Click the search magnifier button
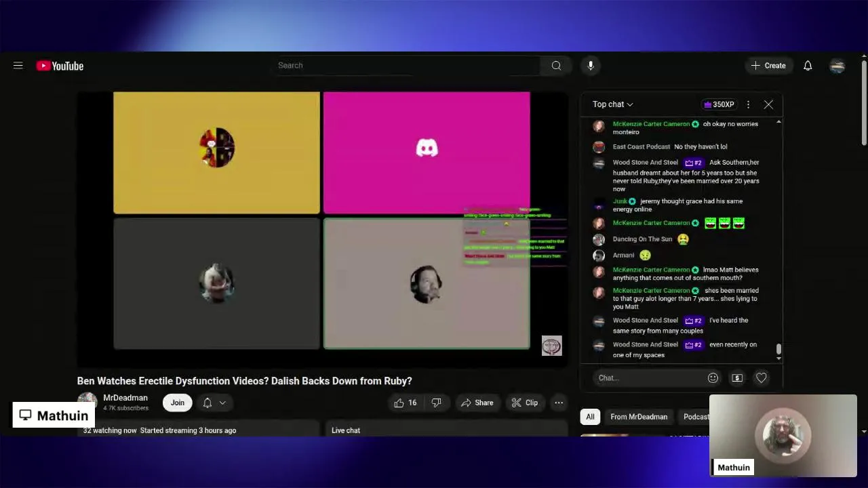 (x=556, y=66)
